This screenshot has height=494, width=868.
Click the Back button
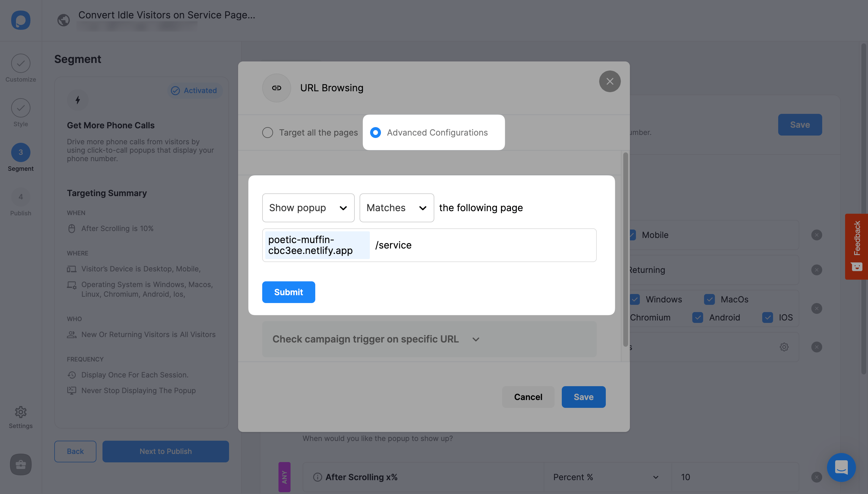75,451
